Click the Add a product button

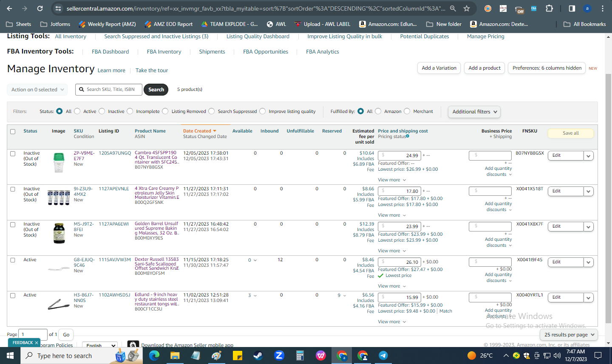pyautogui.click(x=484, y=68)
